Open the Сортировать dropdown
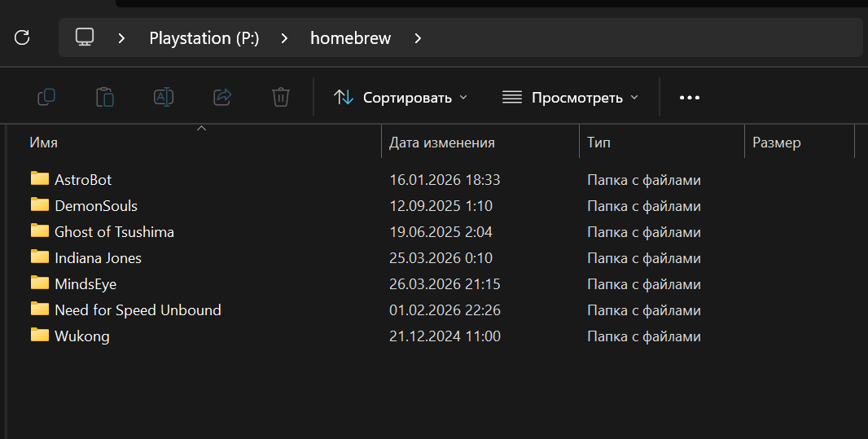This screenshot has width=868, height=439. click(x=401, y=98)
